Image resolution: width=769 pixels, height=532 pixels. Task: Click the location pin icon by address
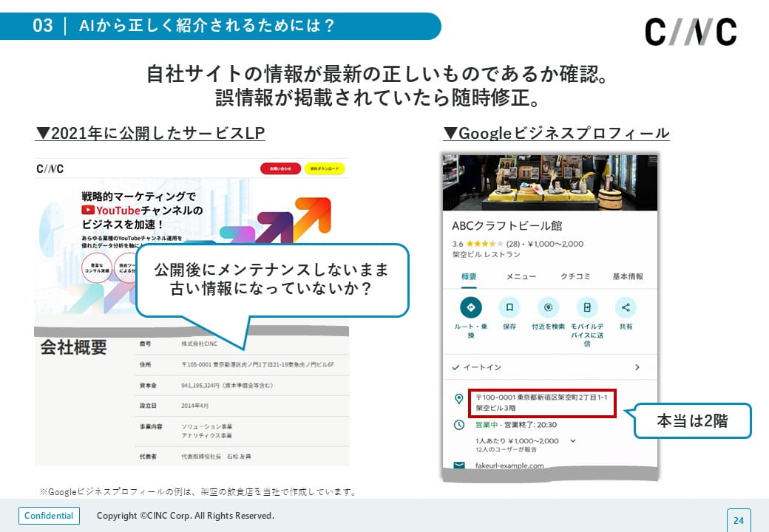[458, 399]
